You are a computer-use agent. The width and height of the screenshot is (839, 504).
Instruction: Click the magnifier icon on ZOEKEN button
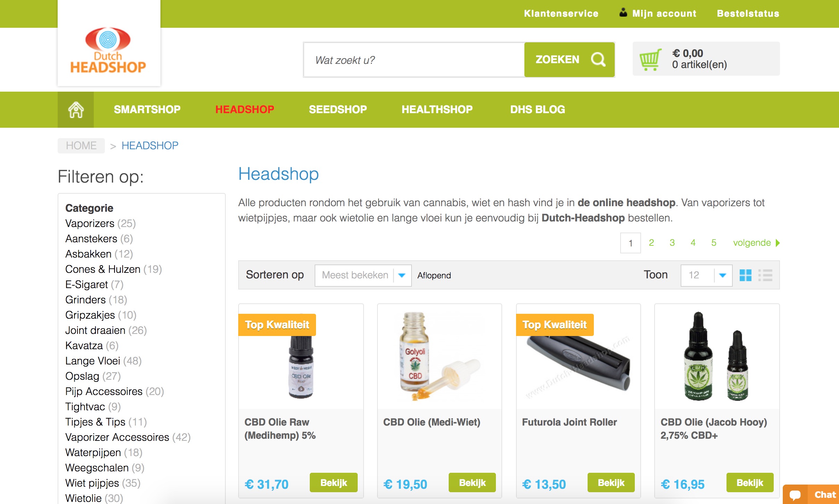pyautogui.click(x=598, y=59)
